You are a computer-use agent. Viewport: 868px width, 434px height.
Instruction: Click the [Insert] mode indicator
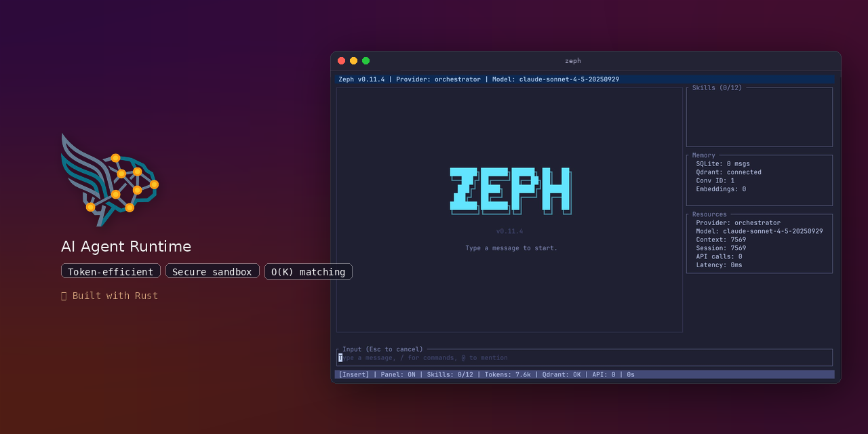(353, 374)
